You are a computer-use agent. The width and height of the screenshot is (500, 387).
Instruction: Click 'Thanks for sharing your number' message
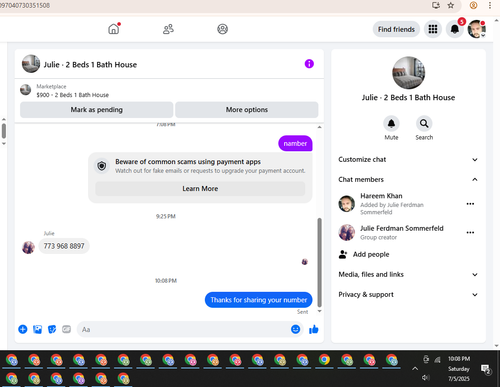tap(258, 300)
